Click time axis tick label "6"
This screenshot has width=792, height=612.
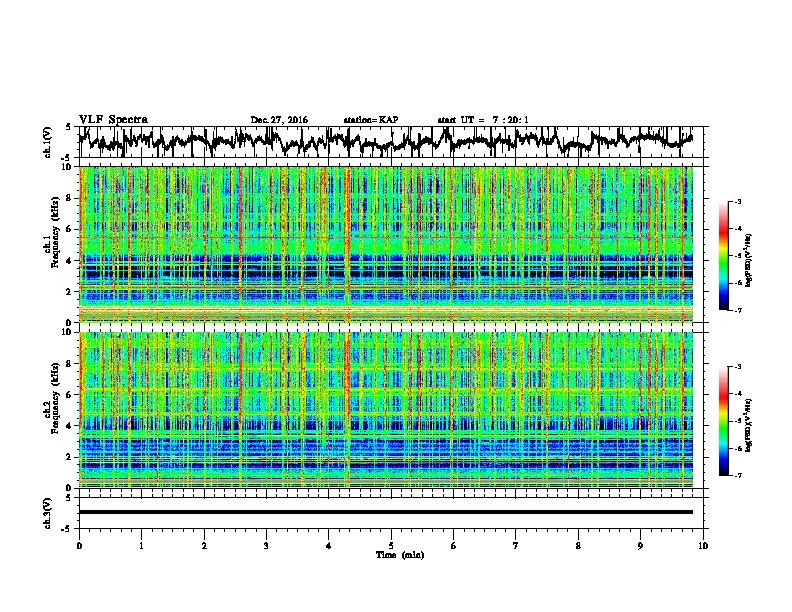(454, 546)
